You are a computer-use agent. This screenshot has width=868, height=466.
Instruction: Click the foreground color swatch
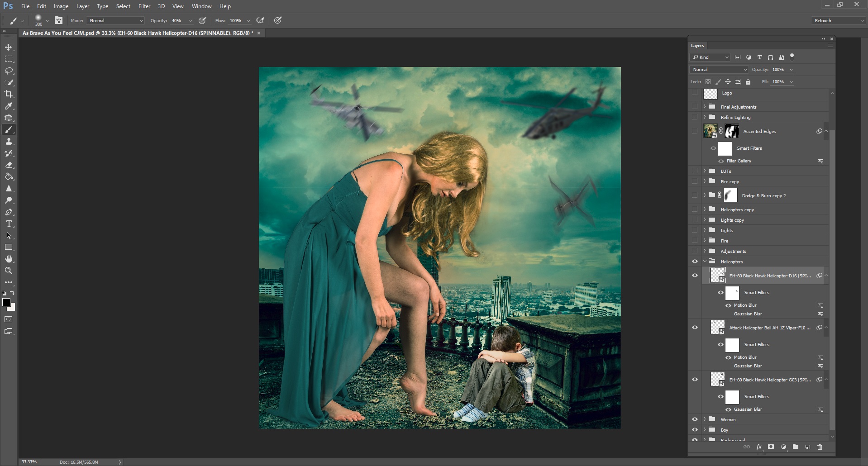[x=6, y=302]
